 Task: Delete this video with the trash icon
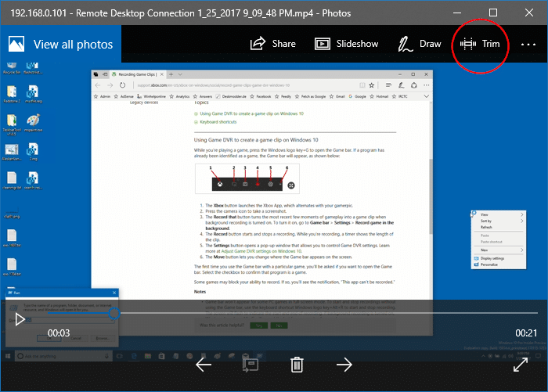pos(297,364)
